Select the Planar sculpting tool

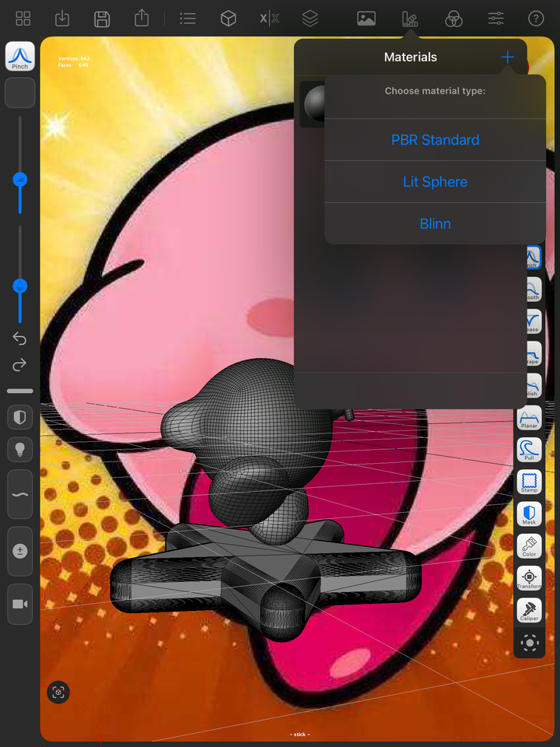(529, 417)
